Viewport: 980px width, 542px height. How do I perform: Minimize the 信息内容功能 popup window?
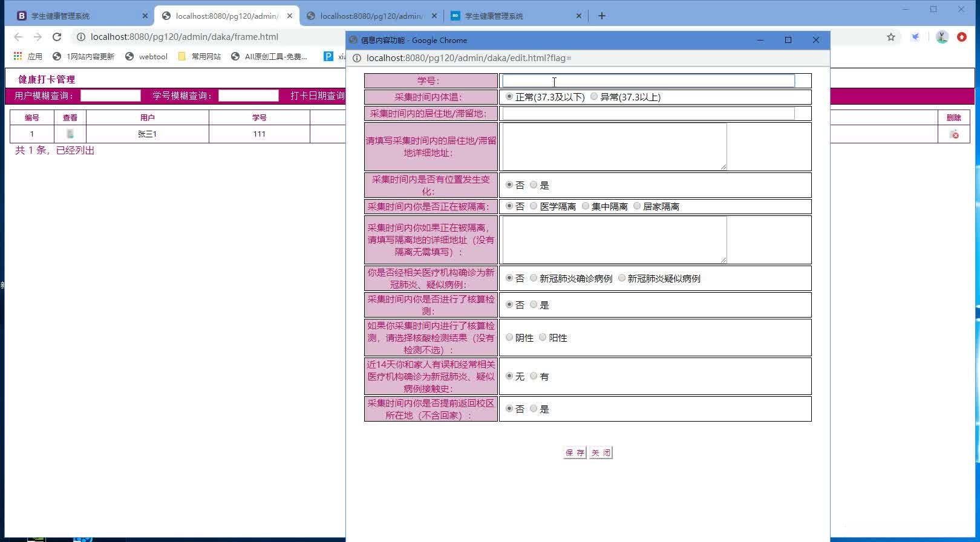click(x=760, y=40)
